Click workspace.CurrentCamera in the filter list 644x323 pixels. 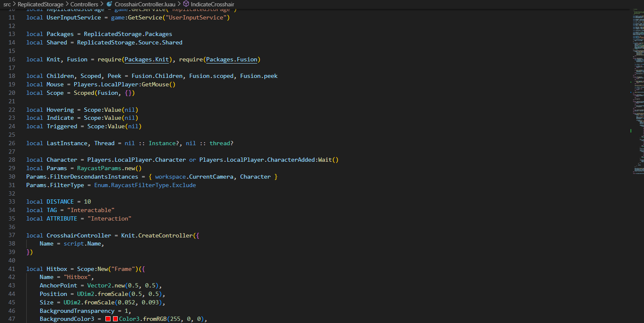[x=194, y=177]
